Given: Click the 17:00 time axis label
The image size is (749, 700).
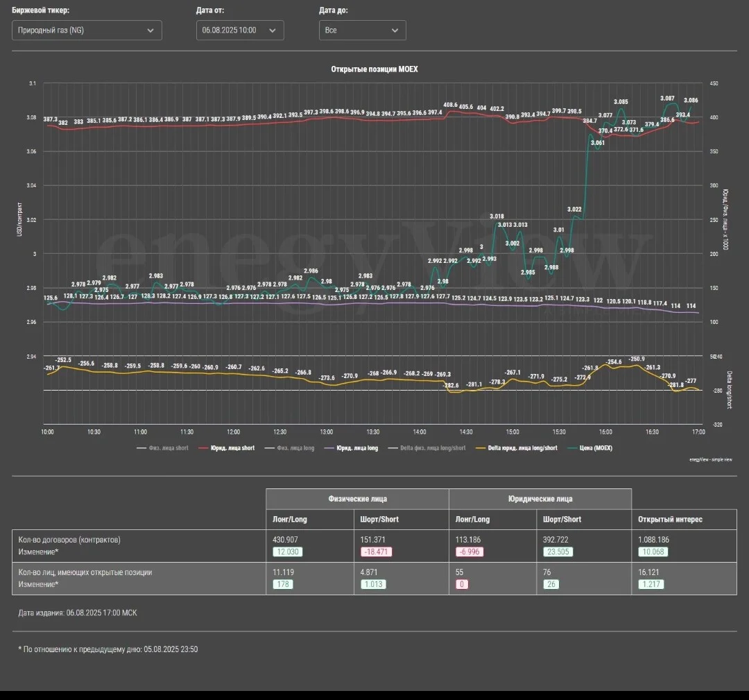Looking at the screenshot, I should point(698,432).
